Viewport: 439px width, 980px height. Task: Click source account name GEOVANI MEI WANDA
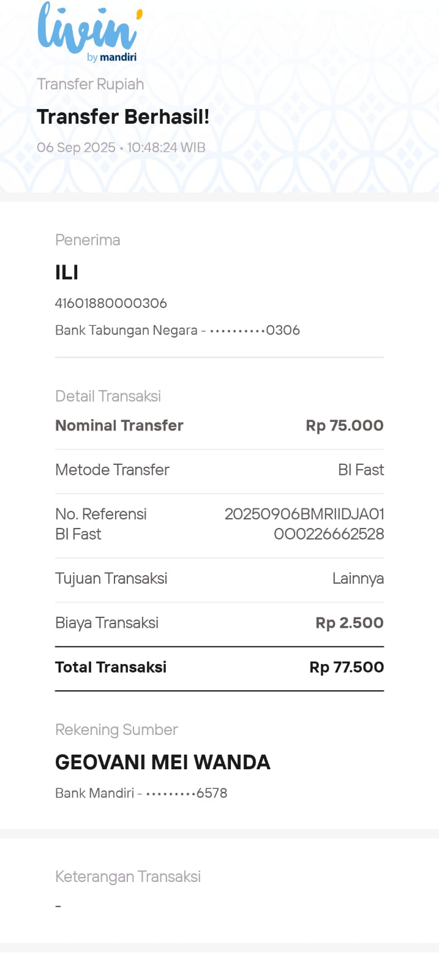point(163,762)
